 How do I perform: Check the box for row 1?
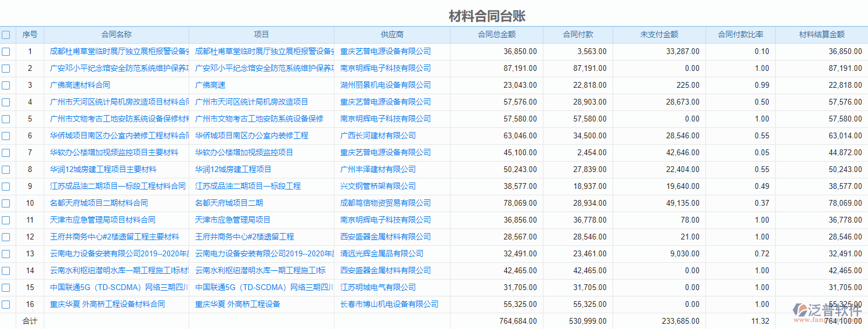pyautogui.click(x=6, y=52)
